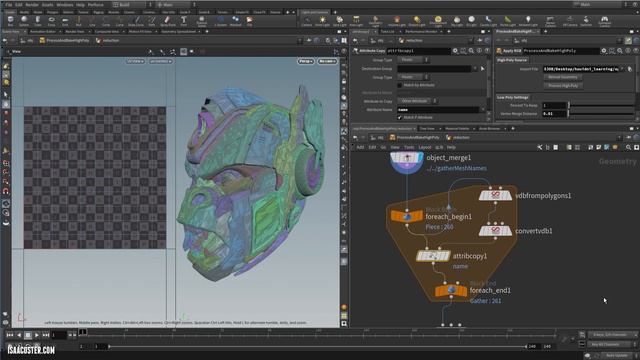Viewport: 640px width, 360px height.
Task: Select the Font shelf tool
Action: 184,21
